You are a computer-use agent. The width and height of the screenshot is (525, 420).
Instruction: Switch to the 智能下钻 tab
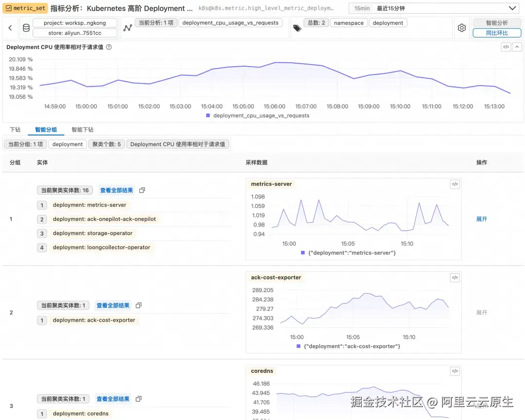coord(83,129)
